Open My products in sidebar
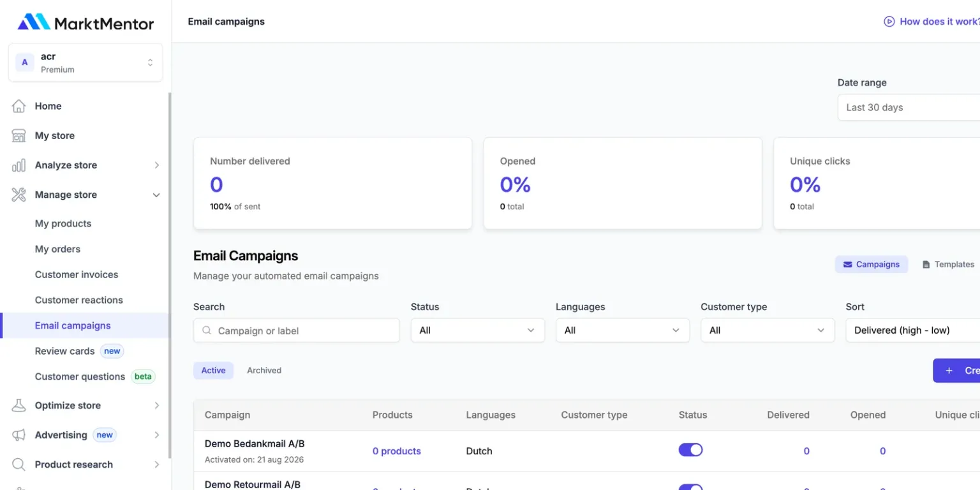 pos(63,223)
